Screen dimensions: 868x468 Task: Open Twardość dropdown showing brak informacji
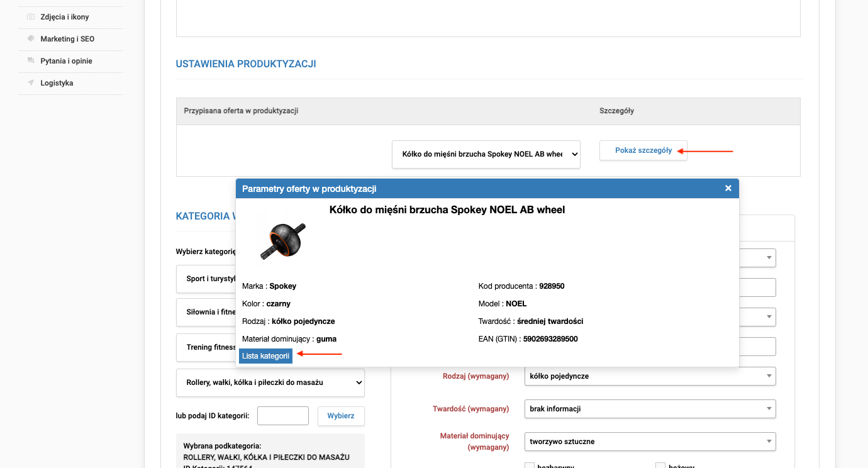[650, 409]
